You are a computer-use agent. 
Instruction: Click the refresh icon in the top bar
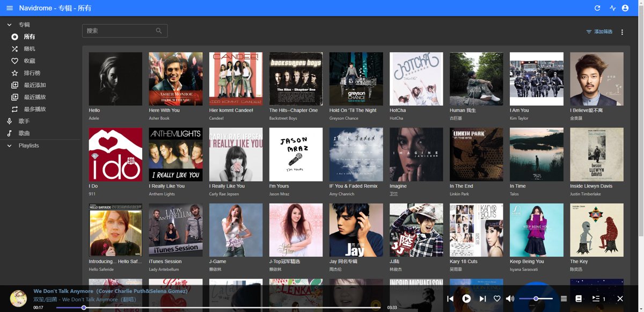point(597,8)
